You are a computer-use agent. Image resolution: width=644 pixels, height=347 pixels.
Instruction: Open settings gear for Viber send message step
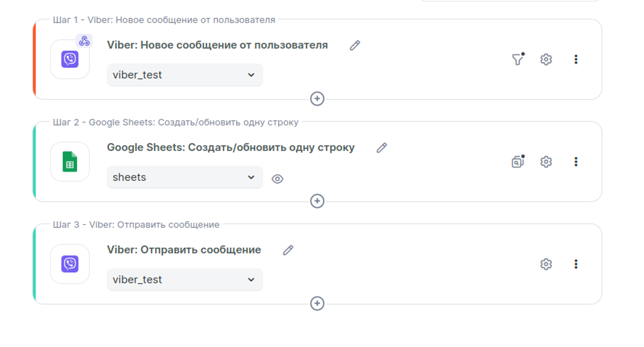pyautogui.click(x=546, y=264)
